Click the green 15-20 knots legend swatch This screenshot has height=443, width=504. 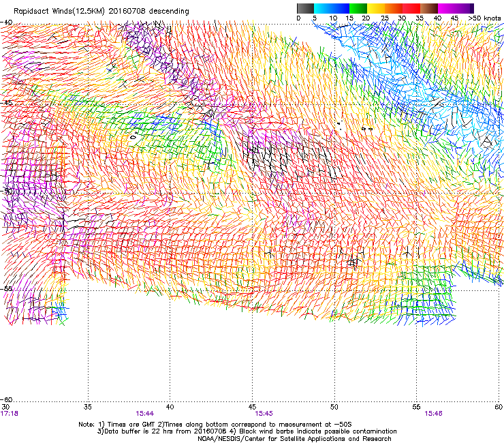coord(358,8)
